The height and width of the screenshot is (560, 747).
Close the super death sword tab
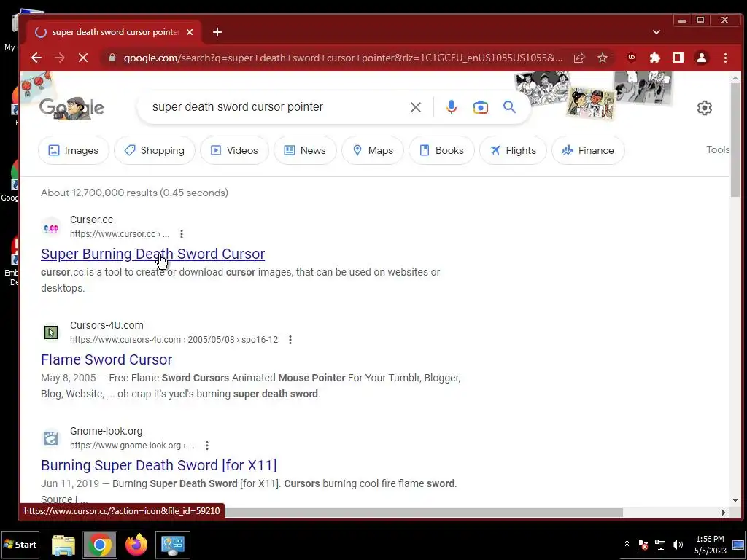coord(190,32)
